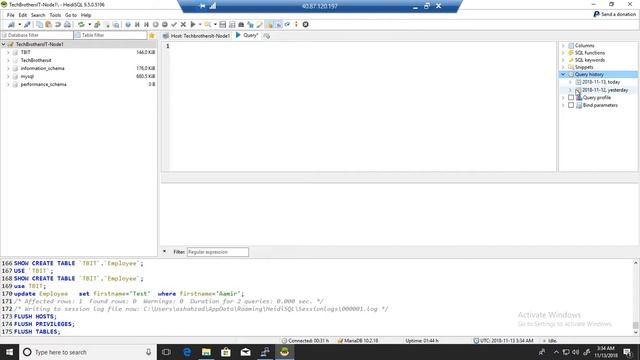Click the Print toolbar icon
Image resolution: width=640 pixels, height=360 pixels.
(67, 24)
